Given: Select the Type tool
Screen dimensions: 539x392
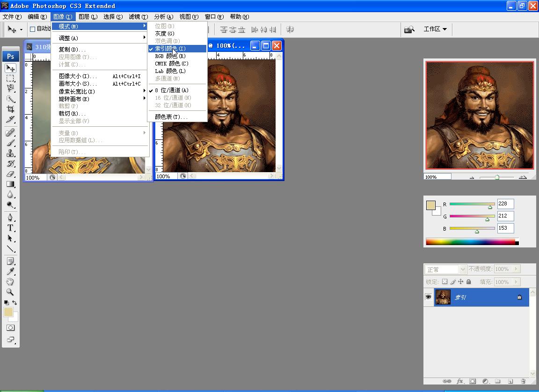Looking at the screenshot, I should (x=10, y=228).
